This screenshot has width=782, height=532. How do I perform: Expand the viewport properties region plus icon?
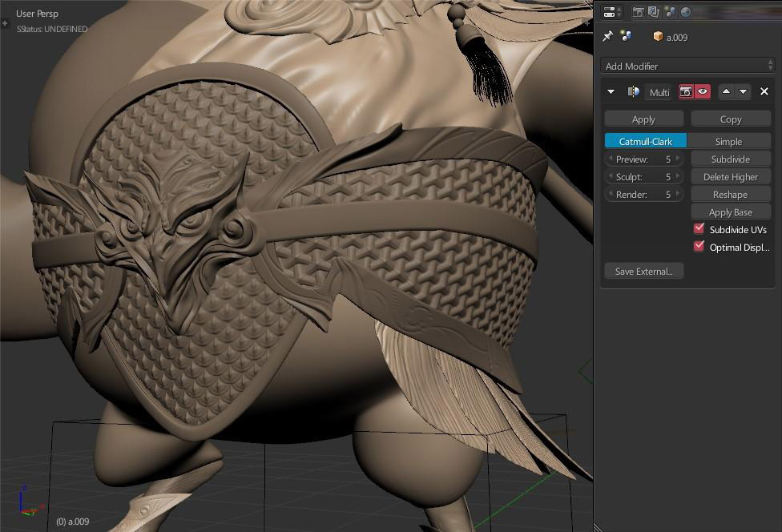tap(586, 22)
